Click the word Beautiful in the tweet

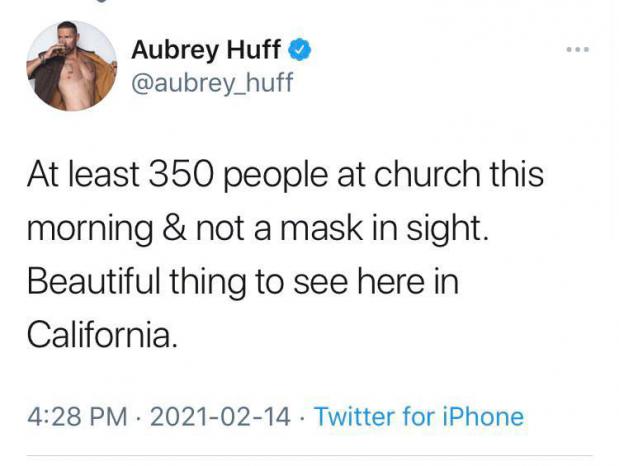(x=94, y=282)
